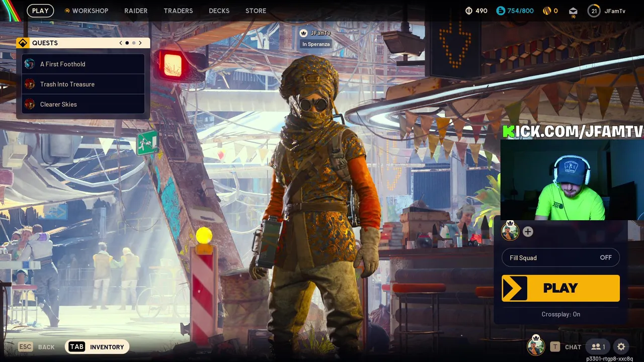Open the A First Foothold quest
This screenshot has height=362, width=644.
click(x=84, y=64)
